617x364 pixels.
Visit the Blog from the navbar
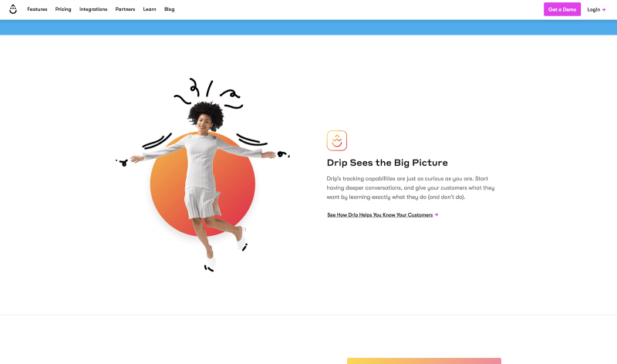tap(170, 9)
